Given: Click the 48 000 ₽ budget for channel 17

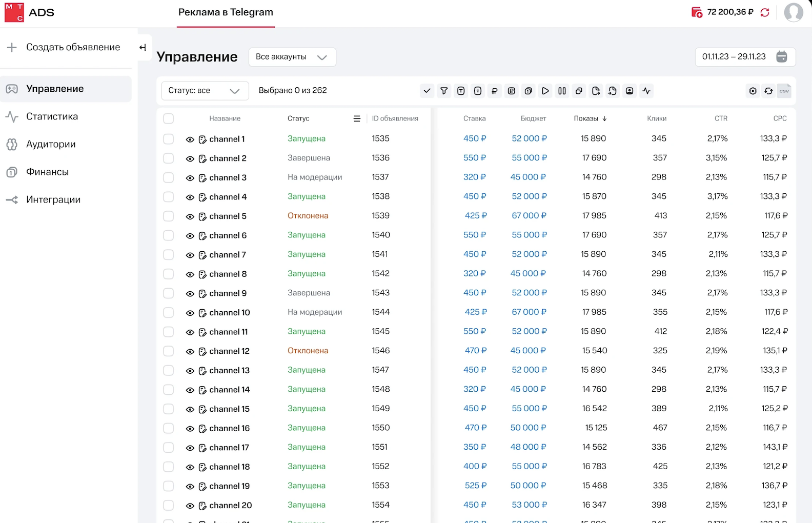Looking at the screenshot, I should (x=528, y=447).
